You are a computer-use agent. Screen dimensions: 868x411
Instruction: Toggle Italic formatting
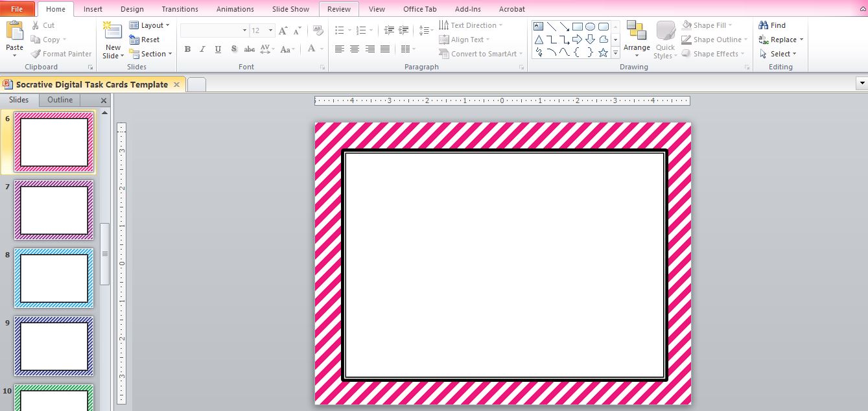[202, 49]
